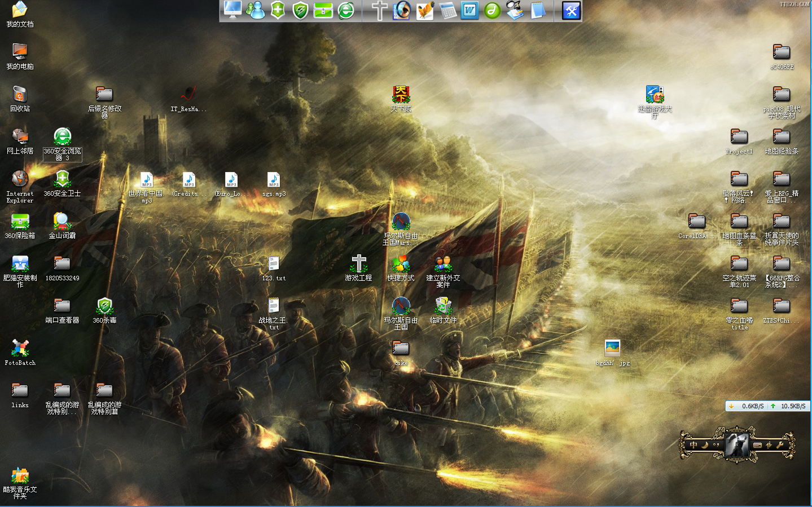Screen dimensions: 812x507
Task: Launch the messenger buddies icon in the dock
Action: coord(255,10)
